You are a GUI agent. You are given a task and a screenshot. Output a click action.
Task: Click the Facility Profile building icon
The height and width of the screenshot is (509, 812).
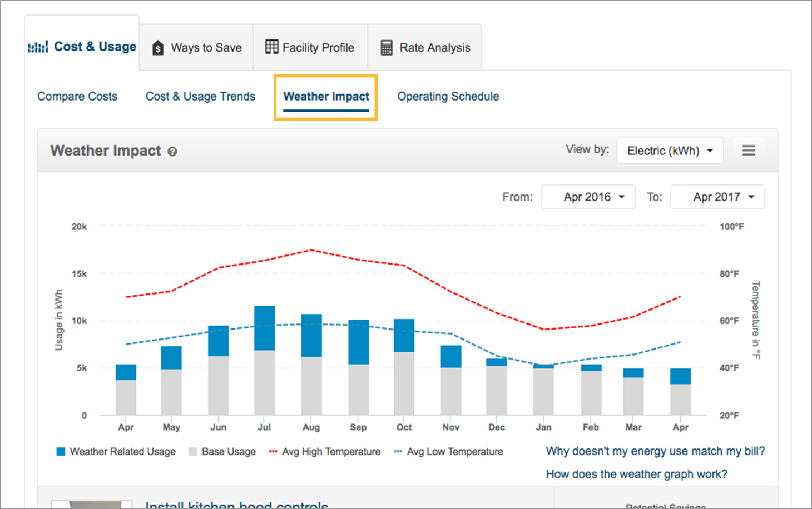[x=271, y=47]
